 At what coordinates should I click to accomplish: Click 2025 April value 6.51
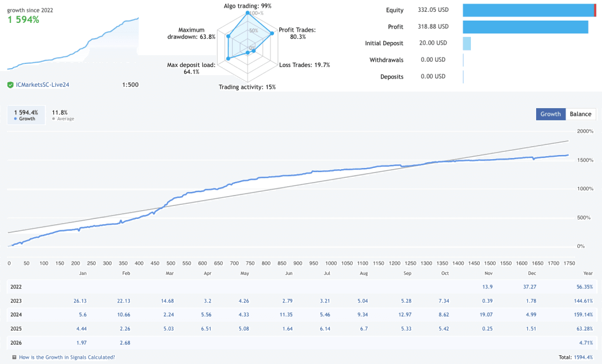(x=206, y=329)
